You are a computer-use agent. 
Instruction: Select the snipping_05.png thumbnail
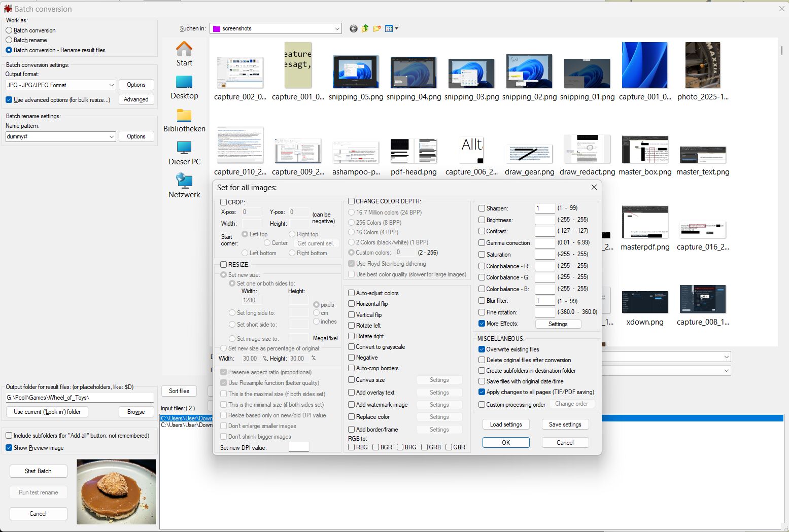[356, 73]
